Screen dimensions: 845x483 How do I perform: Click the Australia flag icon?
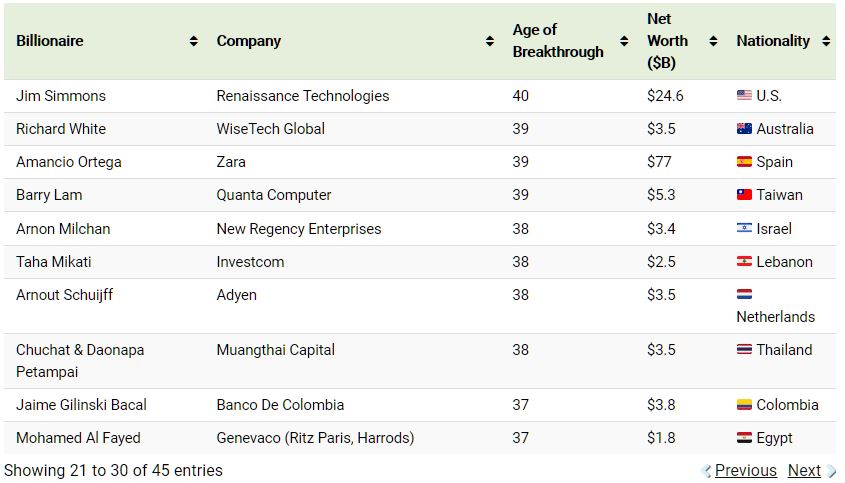(x=744, y=129)
